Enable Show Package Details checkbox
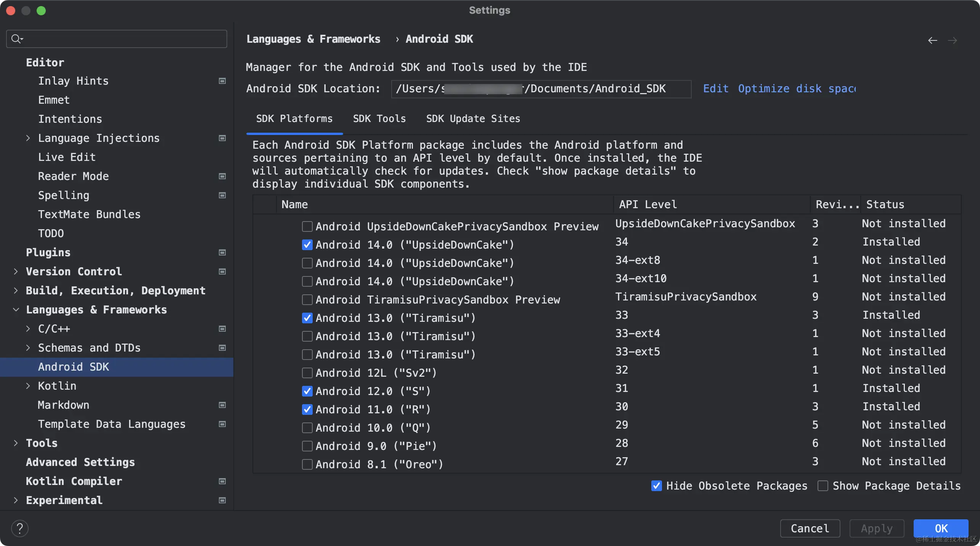980x546 pixels. coord(823,486)
